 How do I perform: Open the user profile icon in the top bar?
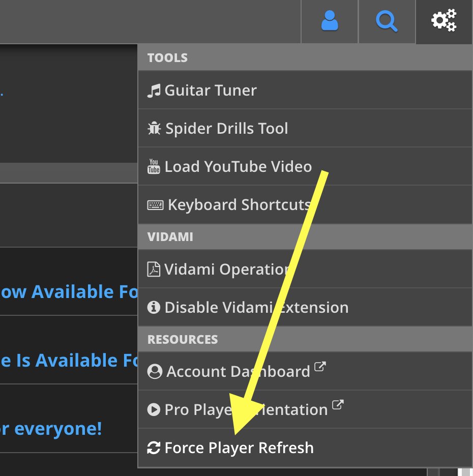pyautogui.click(x=329, y=21)
